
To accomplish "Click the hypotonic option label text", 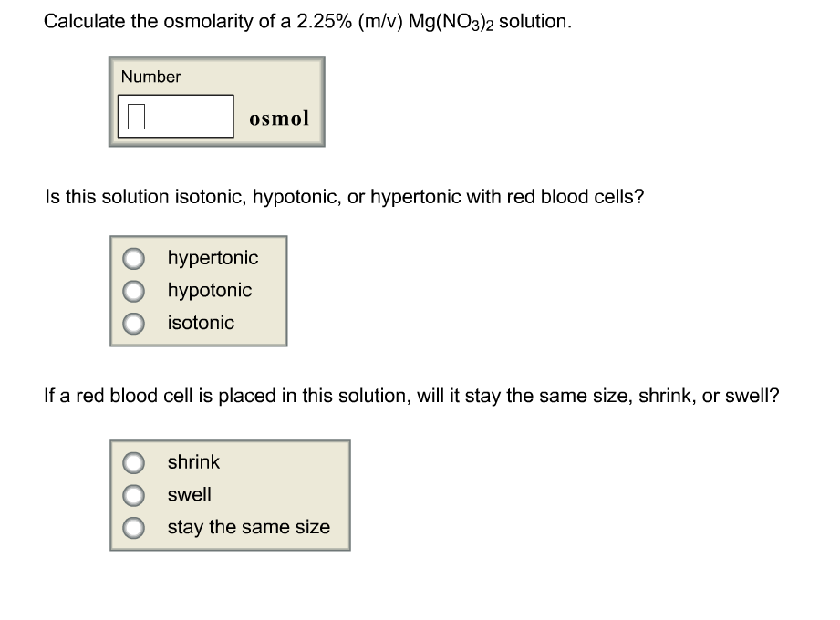I will (x=209, y=291).
